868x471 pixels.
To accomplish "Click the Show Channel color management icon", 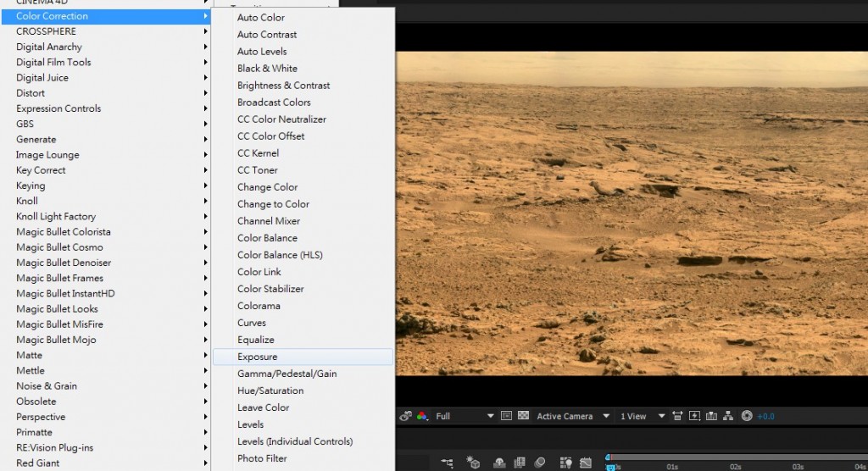I will click(x=422, y=416).
